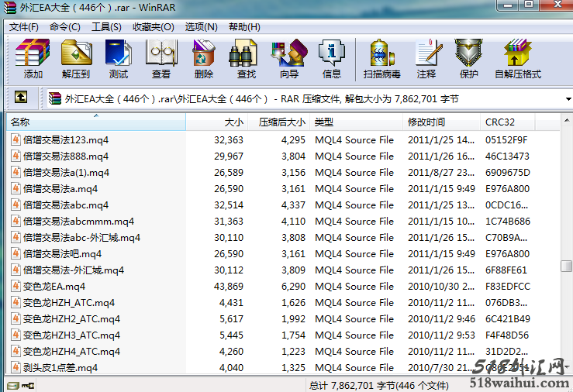Click file icon of 变色龙HZH_ATC.mq4

click(16, 303)
